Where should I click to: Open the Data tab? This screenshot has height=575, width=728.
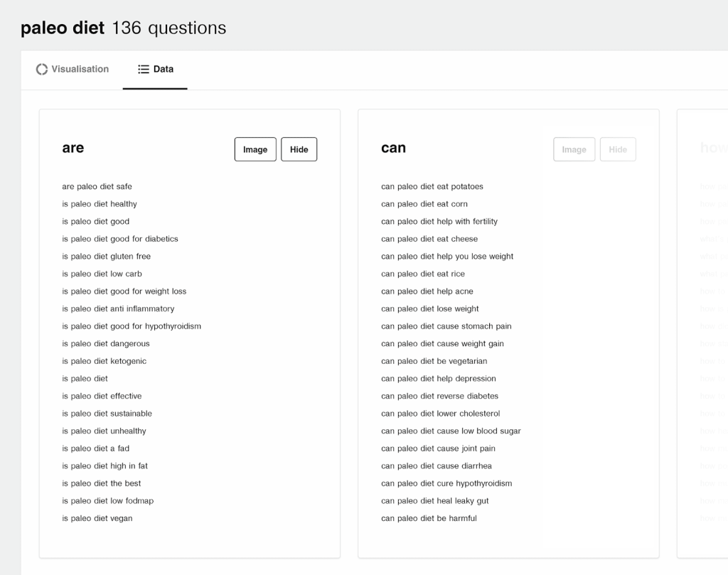pos(155,70)
